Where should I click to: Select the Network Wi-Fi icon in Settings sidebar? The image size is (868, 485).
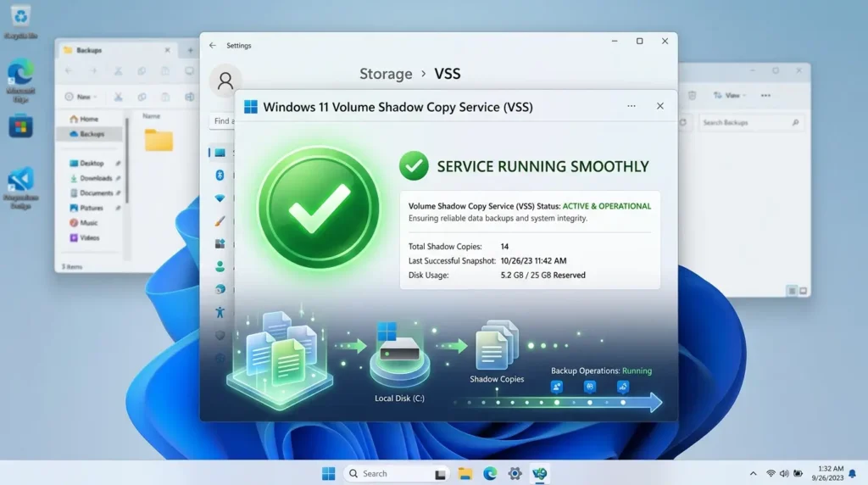(220, 198)
